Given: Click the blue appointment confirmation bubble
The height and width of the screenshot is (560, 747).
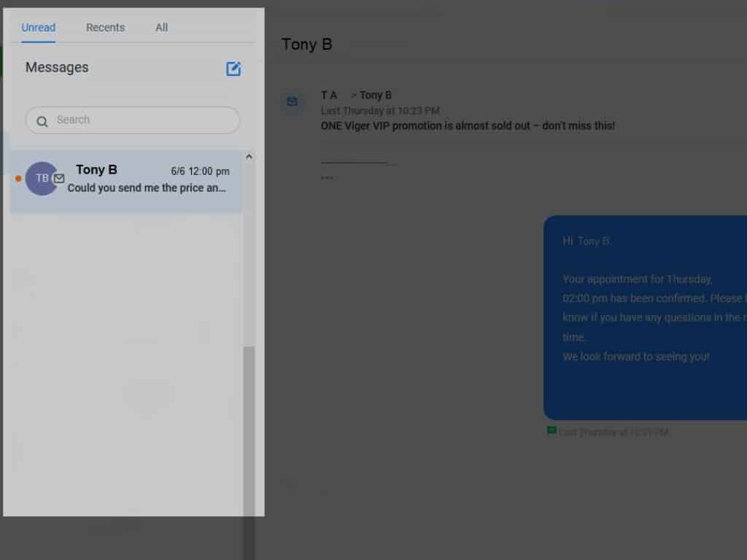Looking at the screenshot, I should pyautogui.click(x=645, y=317).
